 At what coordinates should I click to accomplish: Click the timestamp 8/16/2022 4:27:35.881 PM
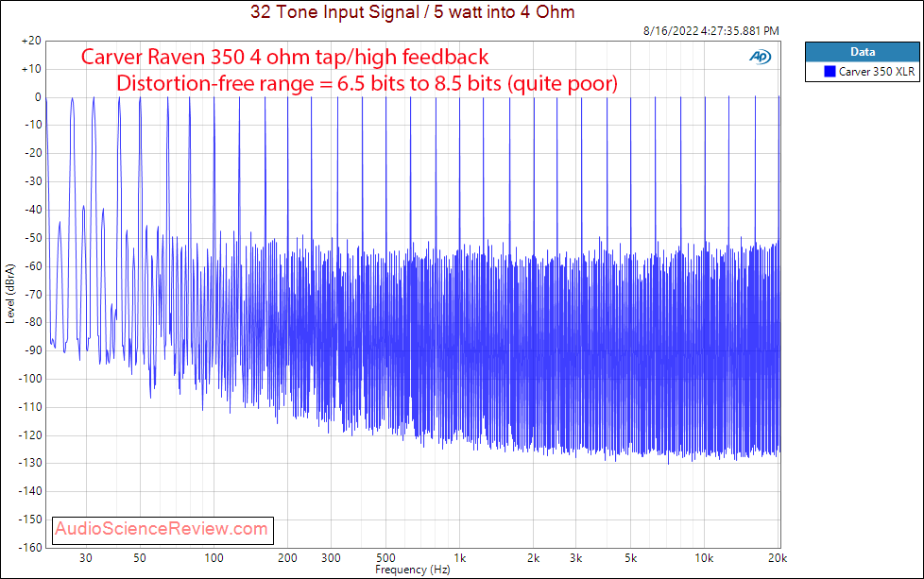click(x=710, y=30)
